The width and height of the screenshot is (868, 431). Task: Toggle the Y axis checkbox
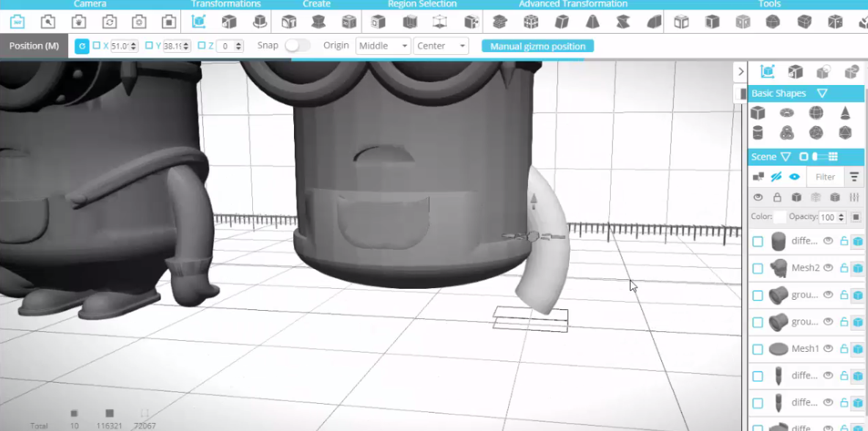coord(150,46)
